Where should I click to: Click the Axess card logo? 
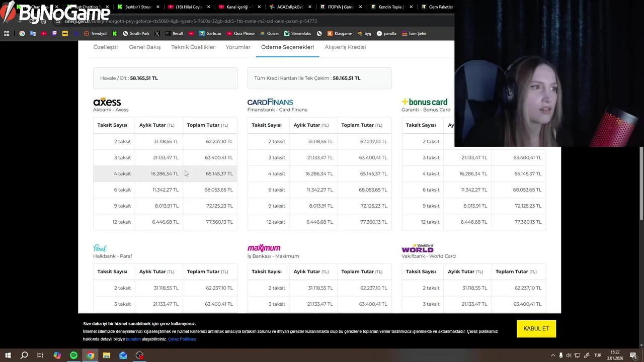(107, 102)
